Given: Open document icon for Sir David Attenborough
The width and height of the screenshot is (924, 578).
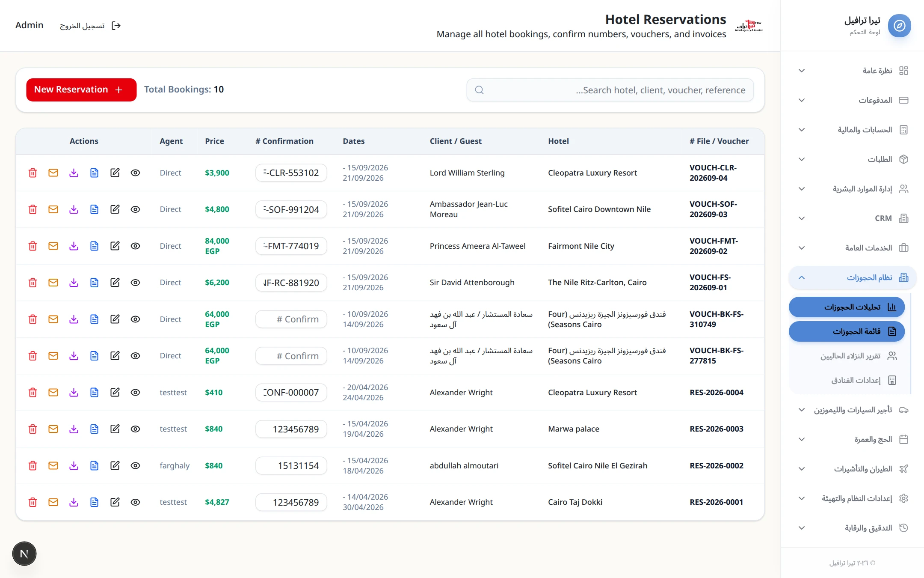Looking at the screenshot, I should click(94, 283).
